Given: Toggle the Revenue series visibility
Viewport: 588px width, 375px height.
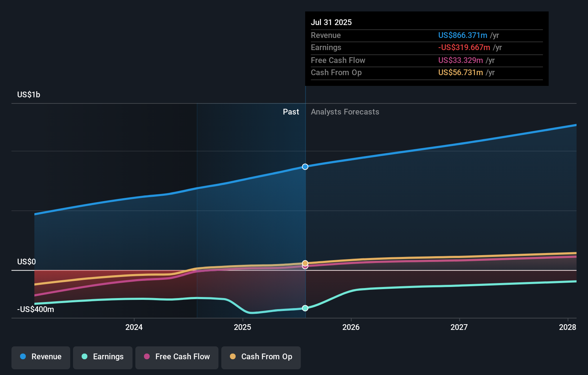Looking at the screenshot, I should pyautogui.click(x=40, y=357).
